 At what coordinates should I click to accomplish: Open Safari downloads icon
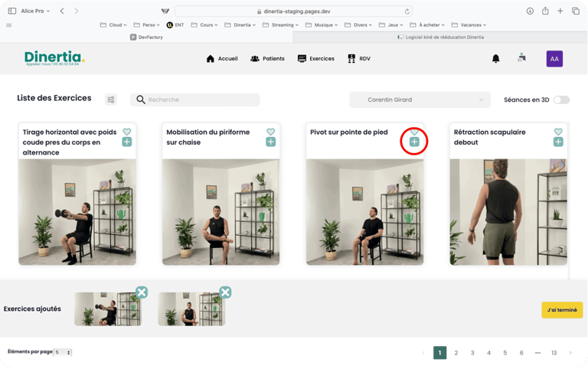[530, 11]
